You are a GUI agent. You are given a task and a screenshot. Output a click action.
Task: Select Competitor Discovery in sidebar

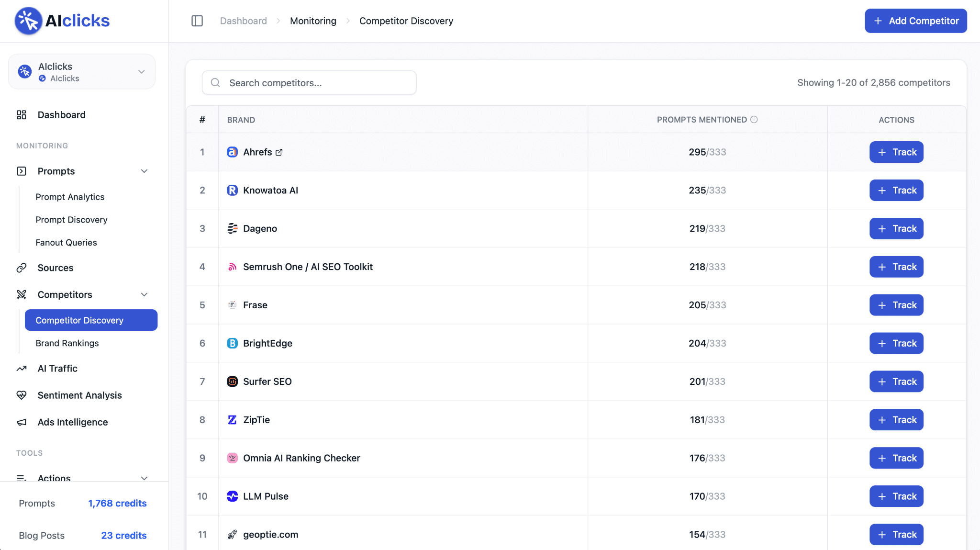pyautogui.click(x=91, y=320)
